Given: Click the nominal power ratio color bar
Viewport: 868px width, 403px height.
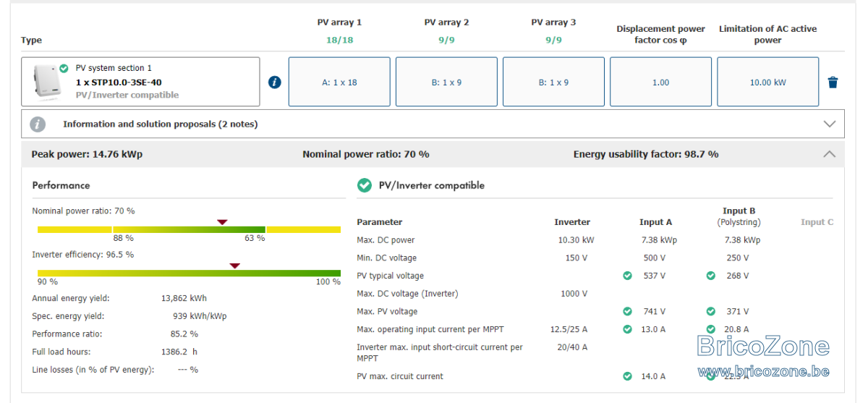Looking at the screenshot, I should point(189,229).
